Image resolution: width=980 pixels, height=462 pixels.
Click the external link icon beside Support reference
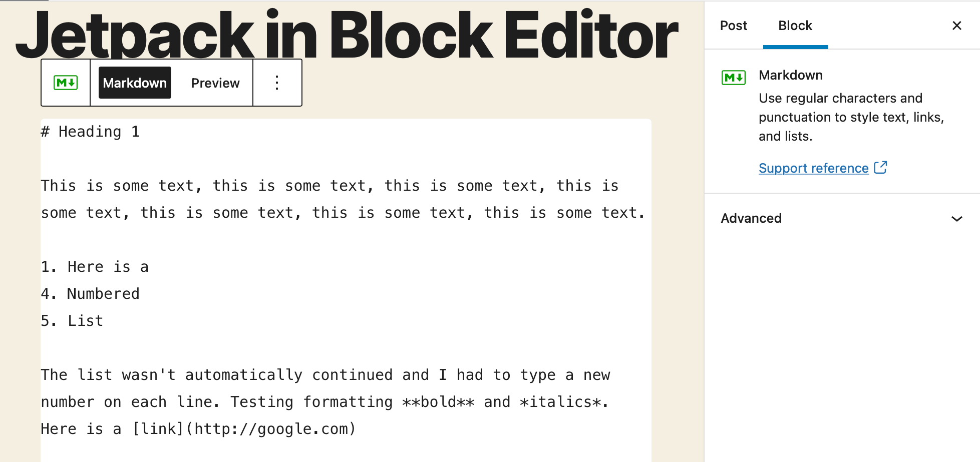880,168
